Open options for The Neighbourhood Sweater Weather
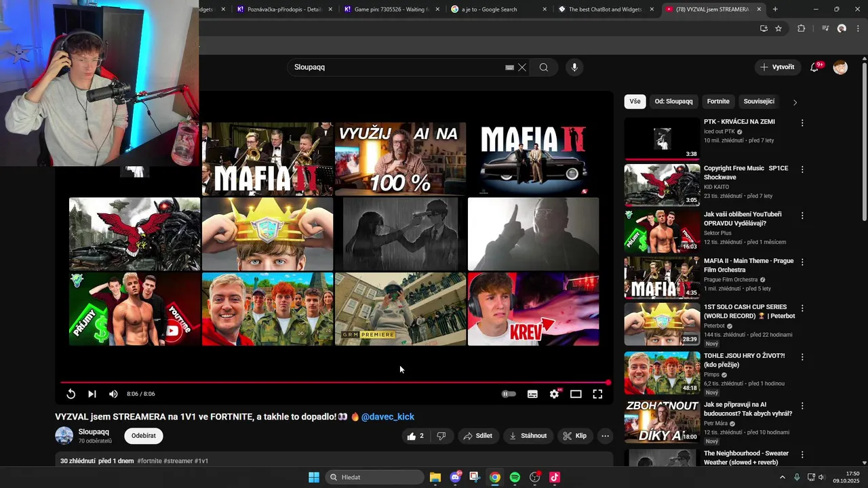868x488 pixels. [802, 455]
